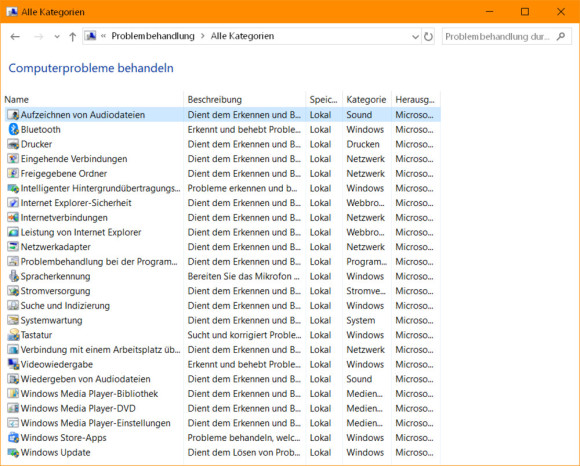Expand the Problembehandlung breadcrumb arrow

203,36
